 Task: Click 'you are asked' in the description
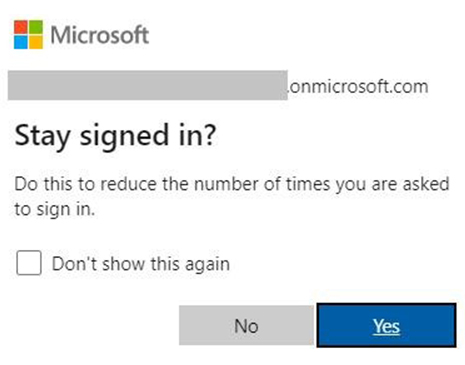click(x=393, y=185)
